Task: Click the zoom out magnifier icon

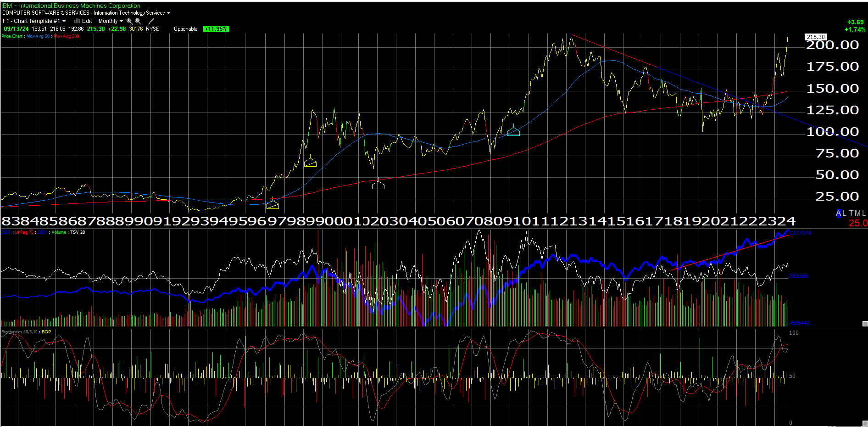Action: (138, 21)
